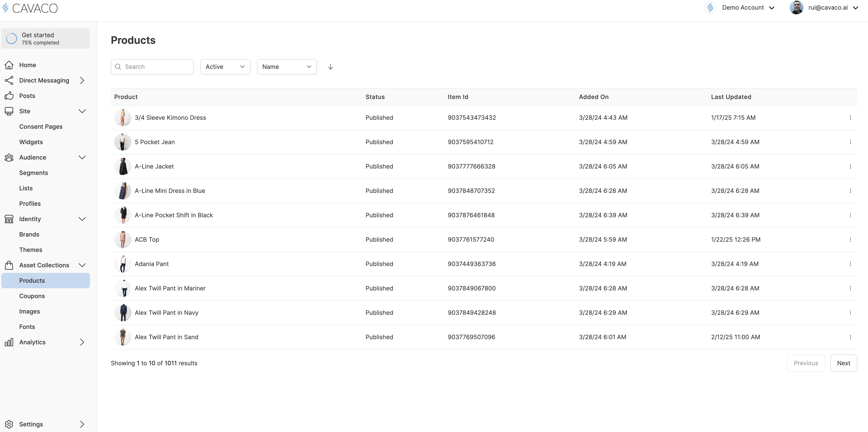The height and width of the screenshot is (432, 868).
Task: Toggle sort direction arrow icon
Action: [331, 67]
